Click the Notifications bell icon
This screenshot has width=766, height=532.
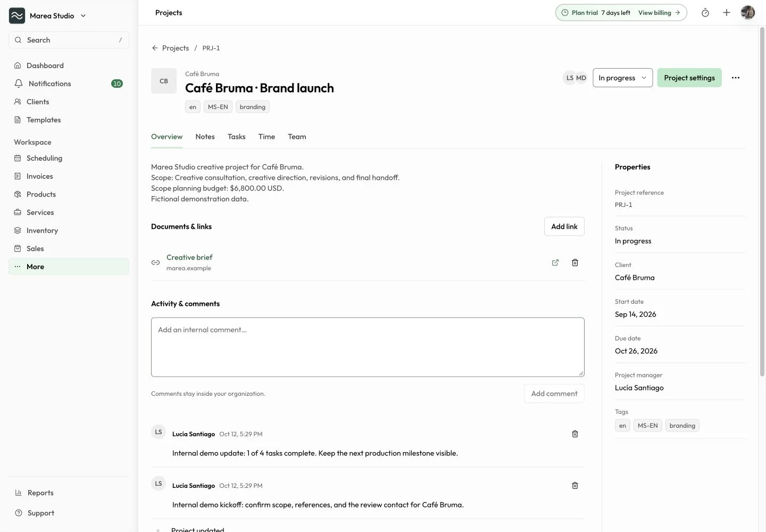point(19,84)
